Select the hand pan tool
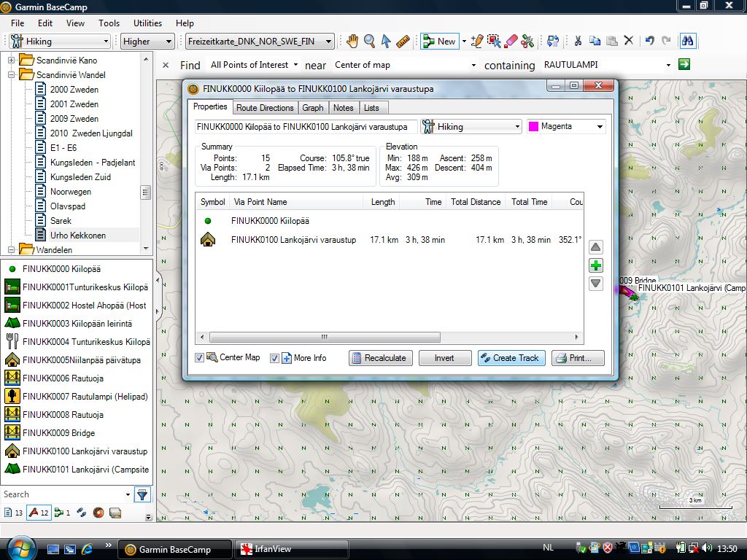Viewport: 747px width, 560px height. pos(352,42)
